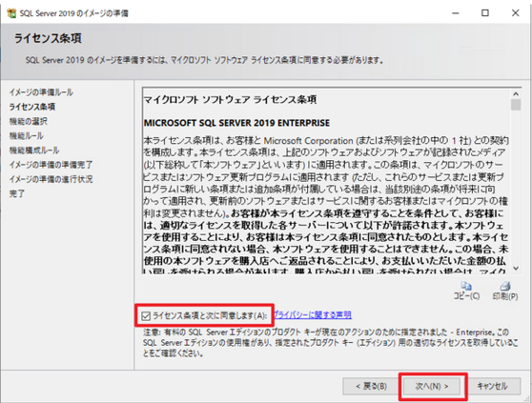Click the < 戻る(B) button
The height and width of the screenshot is (403, 532).
[x=371, y=387]
